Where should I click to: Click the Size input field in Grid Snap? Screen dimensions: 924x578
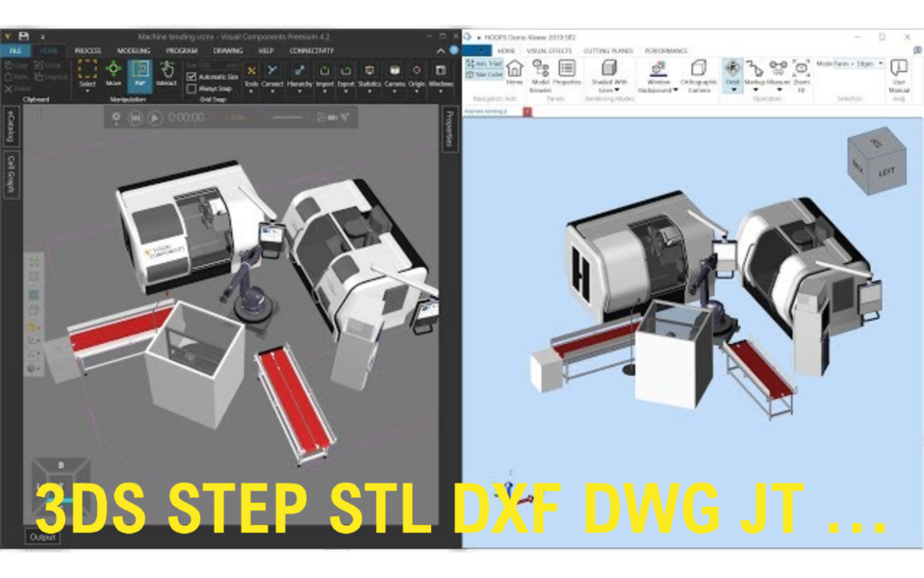(218, 65)
